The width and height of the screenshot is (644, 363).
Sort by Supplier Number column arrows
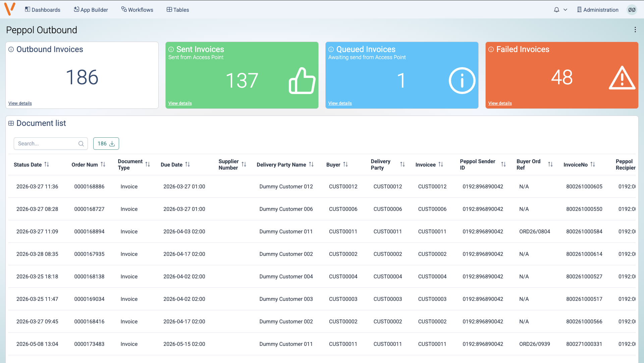244,164
